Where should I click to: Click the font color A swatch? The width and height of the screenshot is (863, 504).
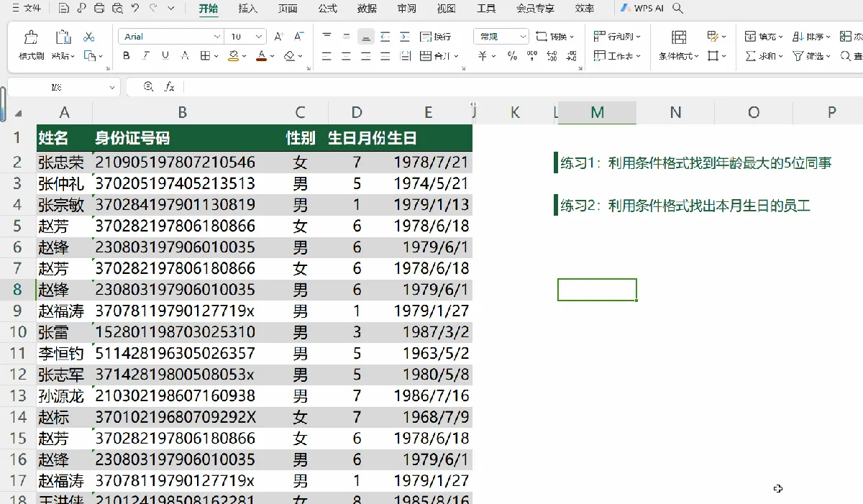(x=262, y=55)
